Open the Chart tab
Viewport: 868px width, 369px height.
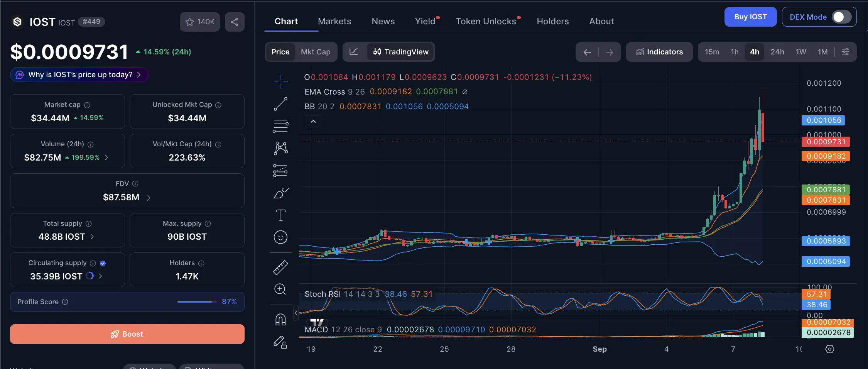pos(286,21)
